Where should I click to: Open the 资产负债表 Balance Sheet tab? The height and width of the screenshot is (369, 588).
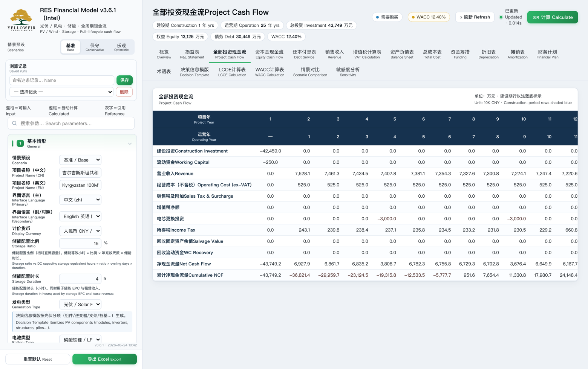point(402,54)
